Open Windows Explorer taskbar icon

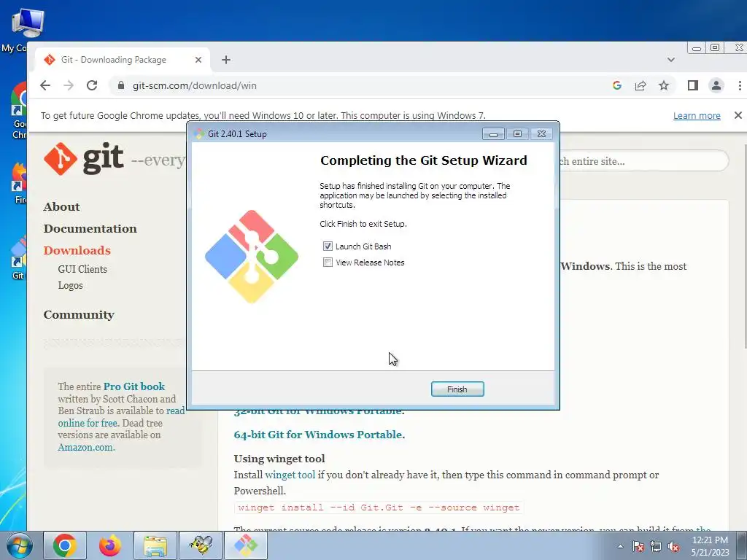[155, 545]
